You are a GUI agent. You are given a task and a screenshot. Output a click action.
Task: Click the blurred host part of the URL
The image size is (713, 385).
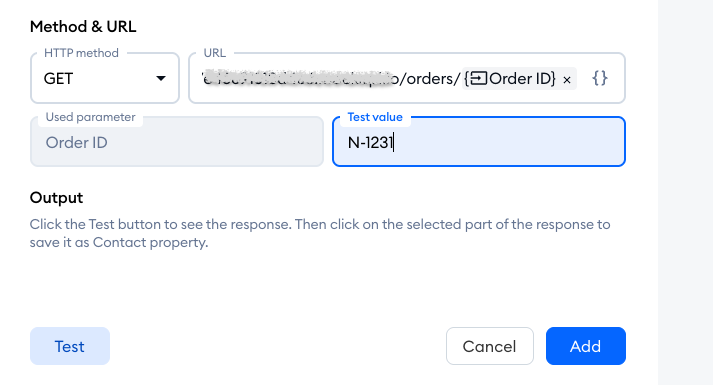[297, 78]
